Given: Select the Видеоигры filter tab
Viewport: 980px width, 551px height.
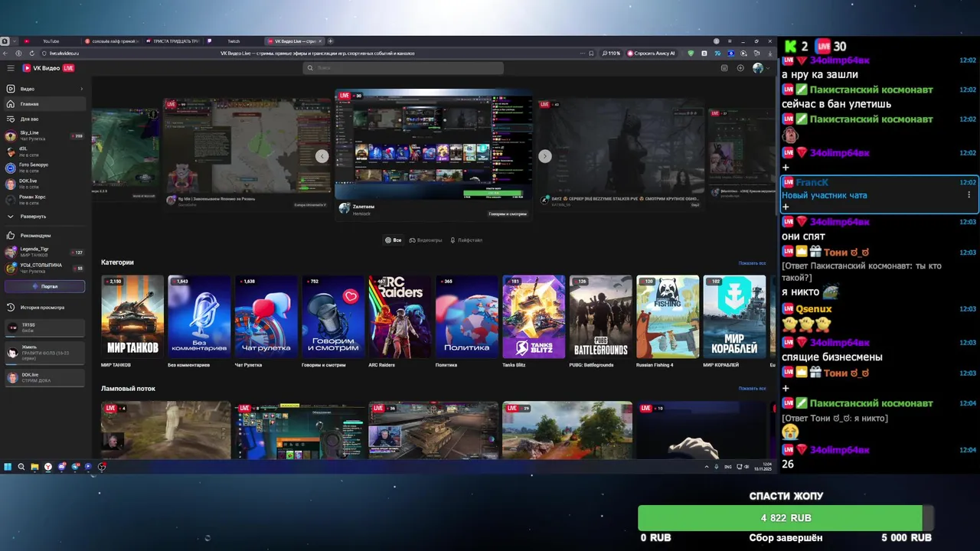Looking at the screenshot, I should click(426, 240).
